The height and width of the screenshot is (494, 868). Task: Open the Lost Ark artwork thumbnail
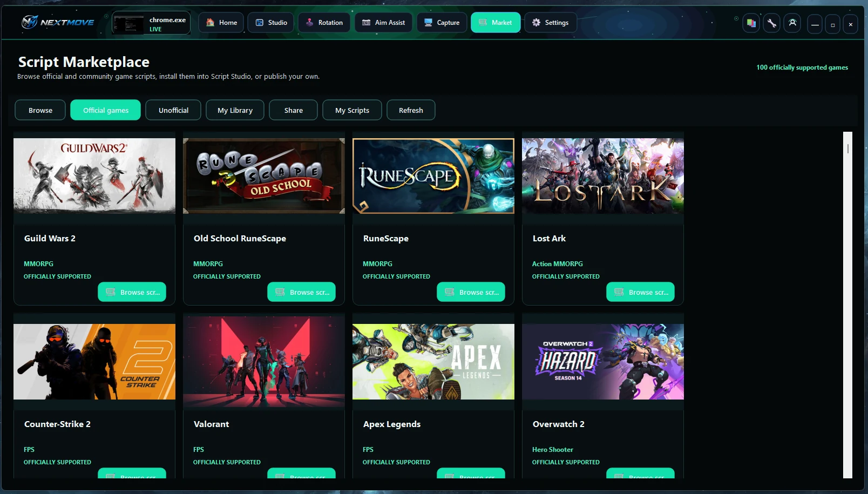tap(603, 176)
